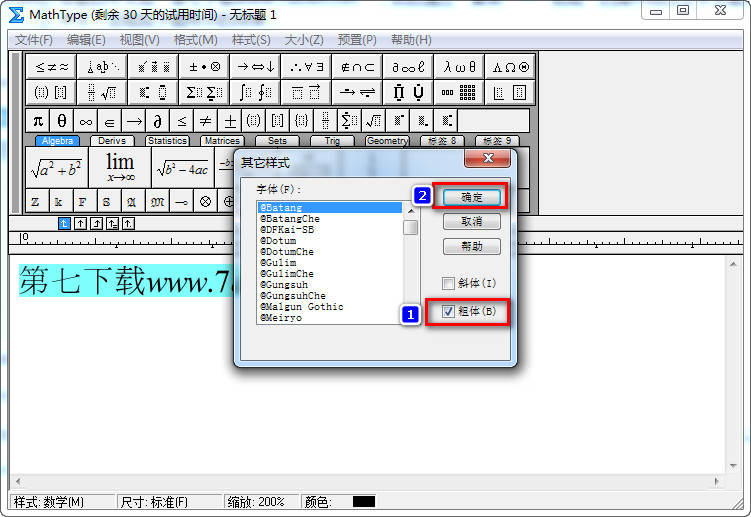This screenshot has width=751, height=517.
Task: Switch to the Matrices tab
Action: [222, 141]
